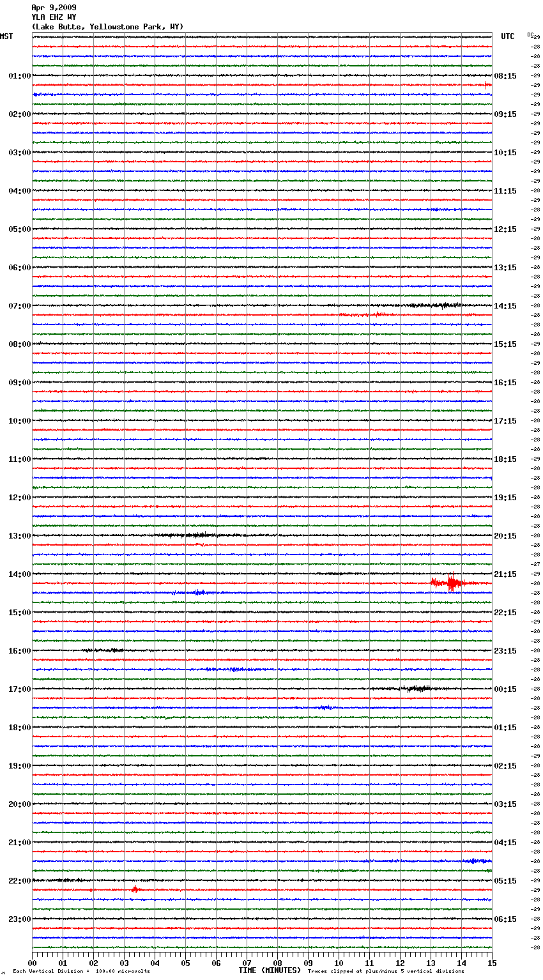Select the 11:15 UTC time label
The image size is (543, 980).
[505, 191]
